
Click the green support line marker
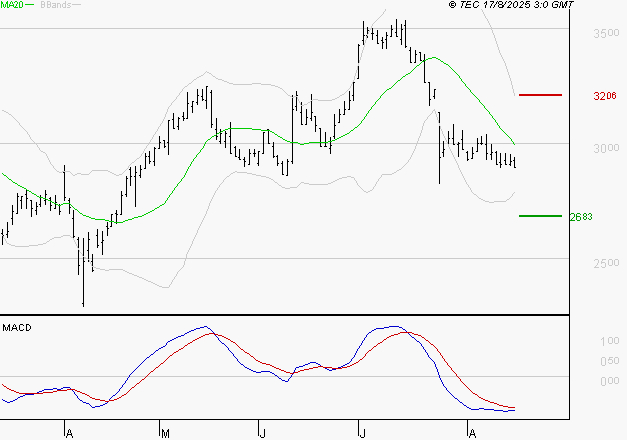point(540,216)
